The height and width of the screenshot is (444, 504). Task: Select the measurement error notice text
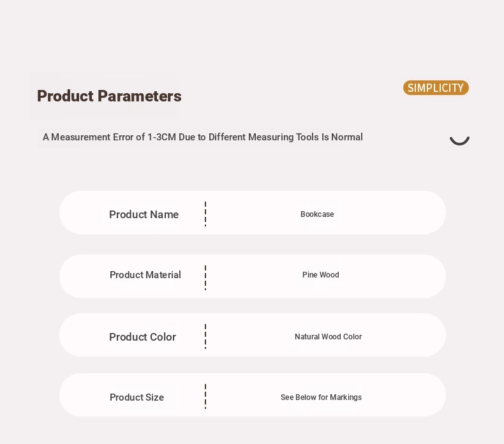[202, 137]
